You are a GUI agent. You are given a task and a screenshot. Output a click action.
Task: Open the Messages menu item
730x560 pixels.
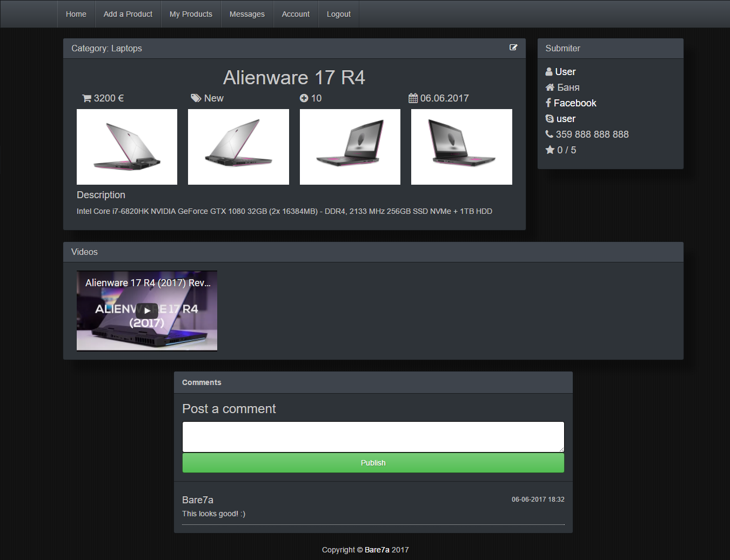(247, 14)
